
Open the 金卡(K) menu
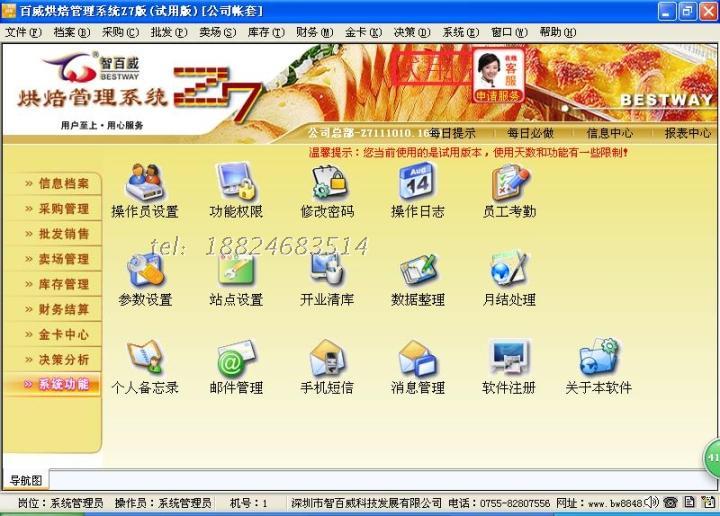[x=363, y=32]
